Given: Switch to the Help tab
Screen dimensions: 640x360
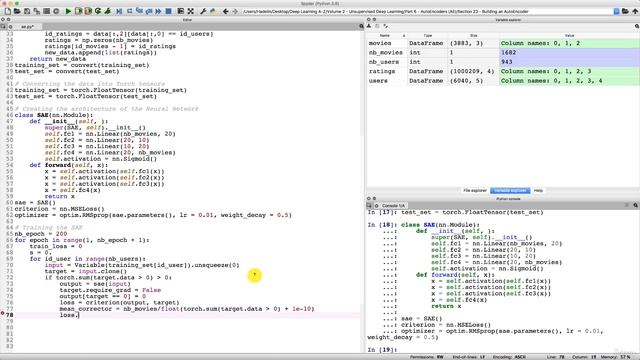Looking at the screenshot, I should pos(538,191).
